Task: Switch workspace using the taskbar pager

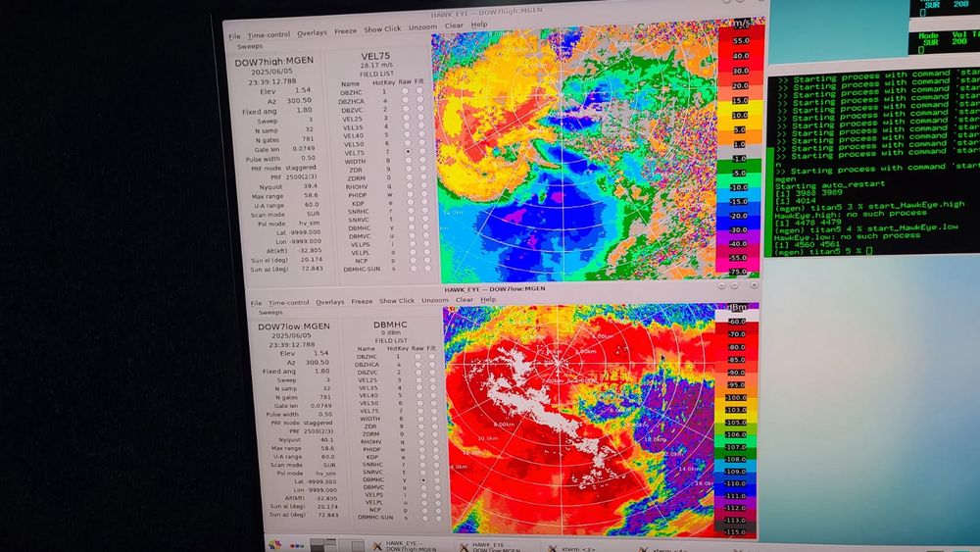Action: click(x=336, y=545)
